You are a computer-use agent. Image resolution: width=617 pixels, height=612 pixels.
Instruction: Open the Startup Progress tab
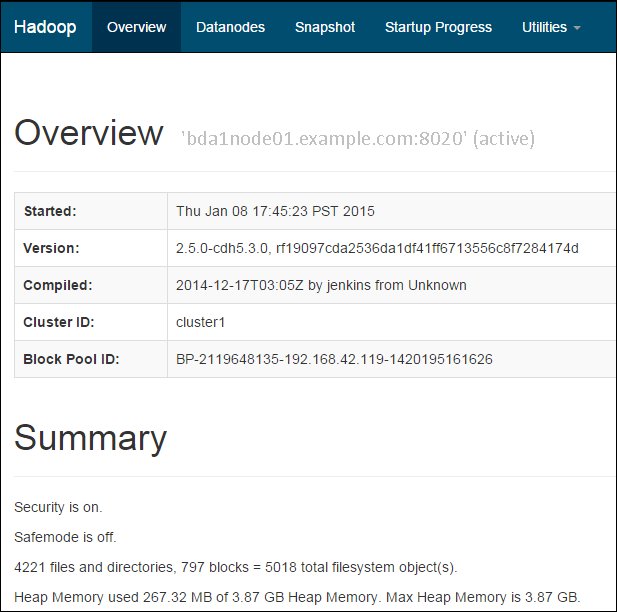pyautogui.click(x=438, y=27)
